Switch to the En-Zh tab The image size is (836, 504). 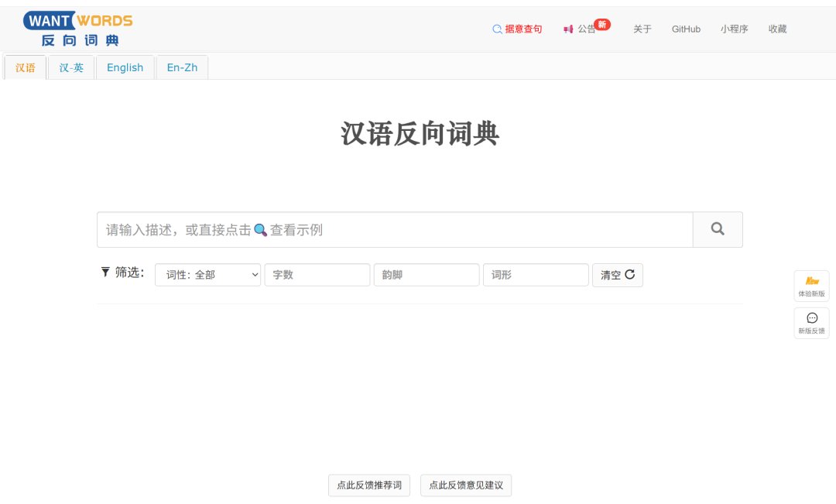pos(181,67)
